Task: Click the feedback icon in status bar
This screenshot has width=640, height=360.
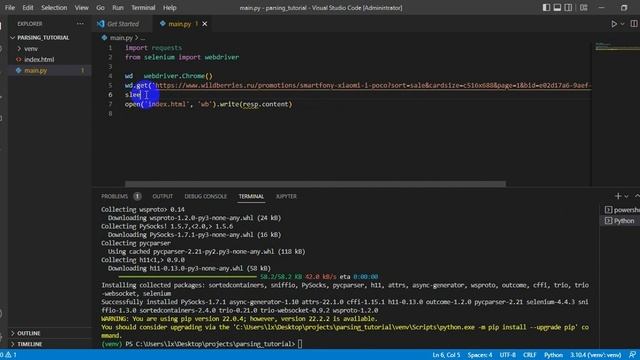Action: 632,355
